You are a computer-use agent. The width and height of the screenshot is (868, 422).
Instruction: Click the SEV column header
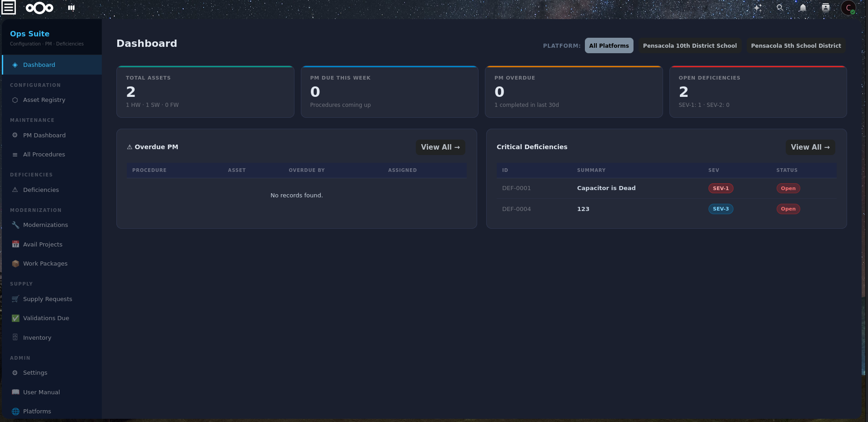(x=713, y=170)
